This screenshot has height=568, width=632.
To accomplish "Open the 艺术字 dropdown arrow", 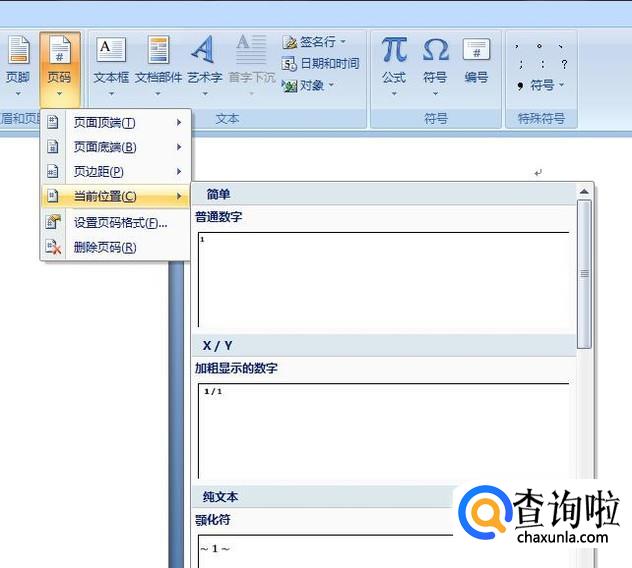I will click(205, 94).
